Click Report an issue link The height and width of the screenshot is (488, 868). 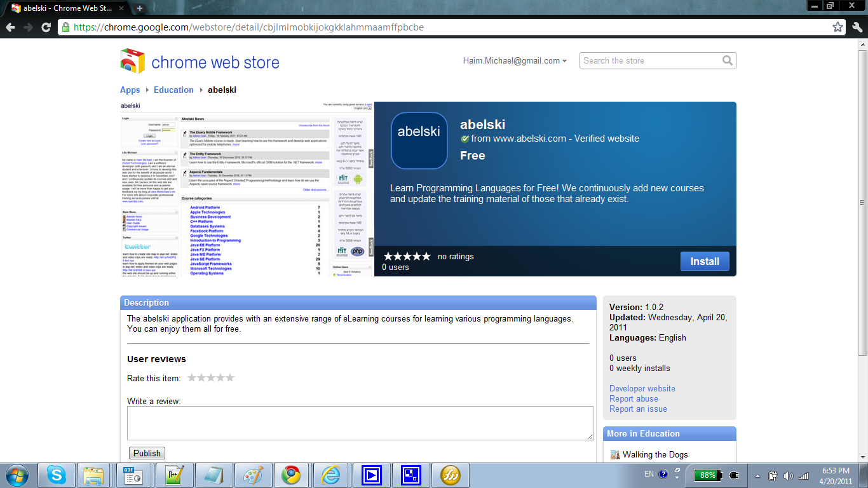coord(638,409)
